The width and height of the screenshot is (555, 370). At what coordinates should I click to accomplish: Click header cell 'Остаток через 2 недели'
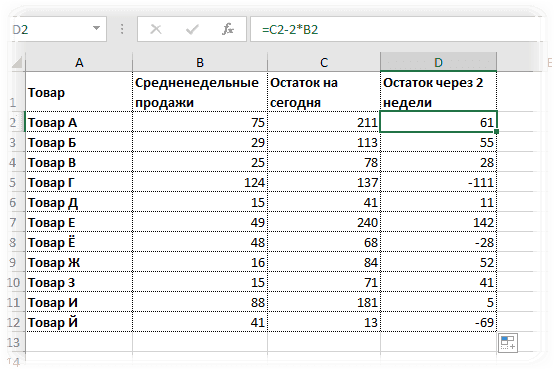439,92
